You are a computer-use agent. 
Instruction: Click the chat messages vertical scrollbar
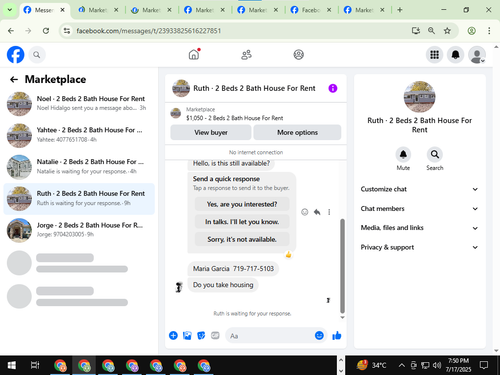(342, 266)
